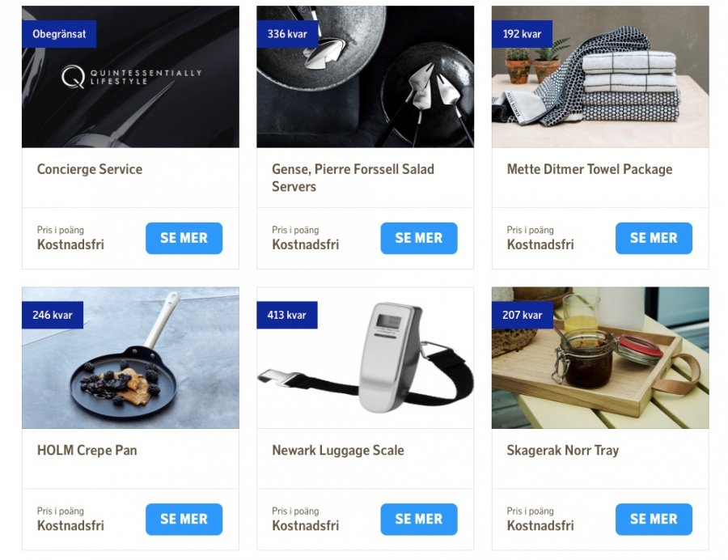
Task: Open the wooden tray product photo
Action: coord(600,358)
